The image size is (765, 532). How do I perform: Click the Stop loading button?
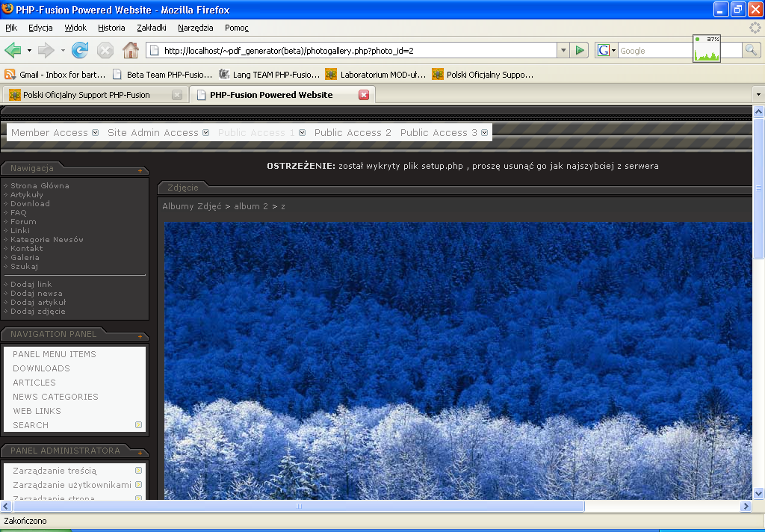(105, 50)
